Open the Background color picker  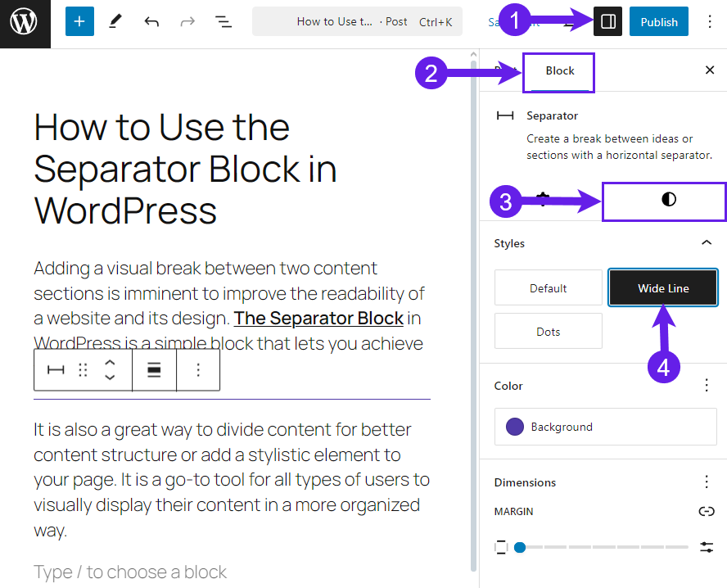(606, 427)
